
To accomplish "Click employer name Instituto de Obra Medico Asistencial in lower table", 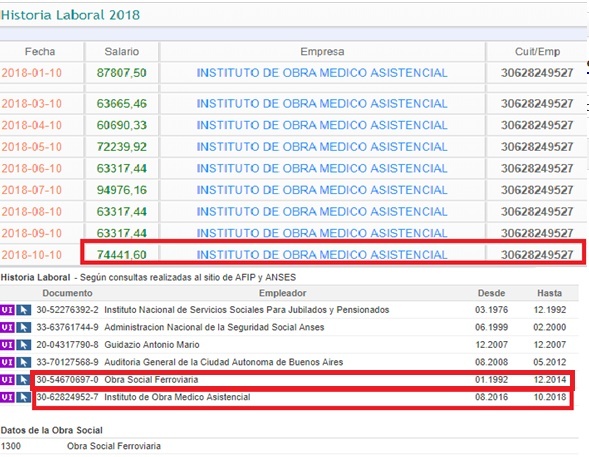I will pyautogui.click(x=177, y=397).
